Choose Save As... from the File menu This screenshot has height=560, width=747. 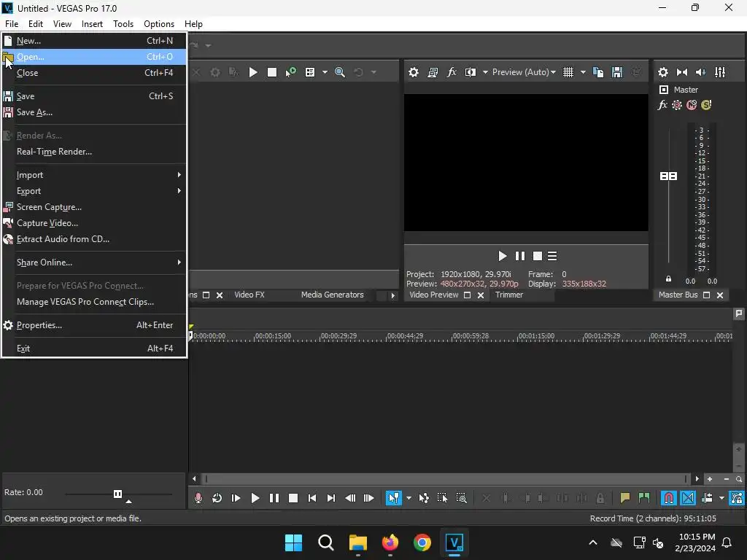coord(94,112)
